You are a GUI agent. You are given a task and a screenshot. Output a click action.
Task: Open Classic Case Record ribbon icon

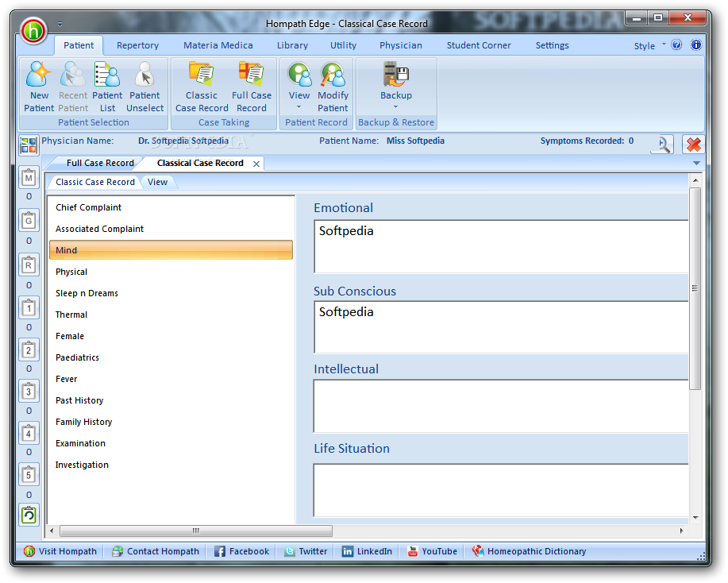pos(202,75)
